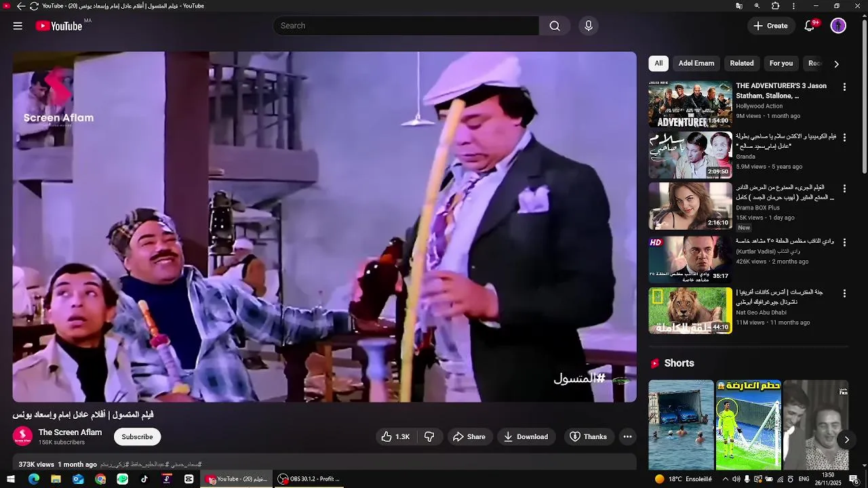Click the Download button

pyautogui.click(x=526, y=437)
